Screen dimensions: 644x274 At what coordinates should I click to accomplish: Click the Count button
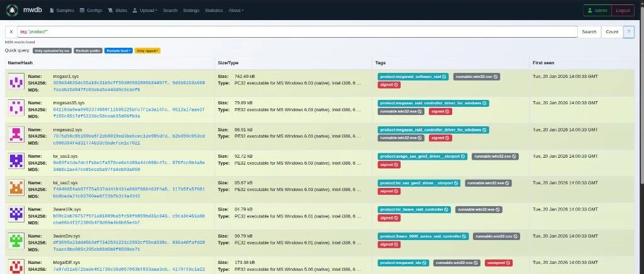(612, 31)
